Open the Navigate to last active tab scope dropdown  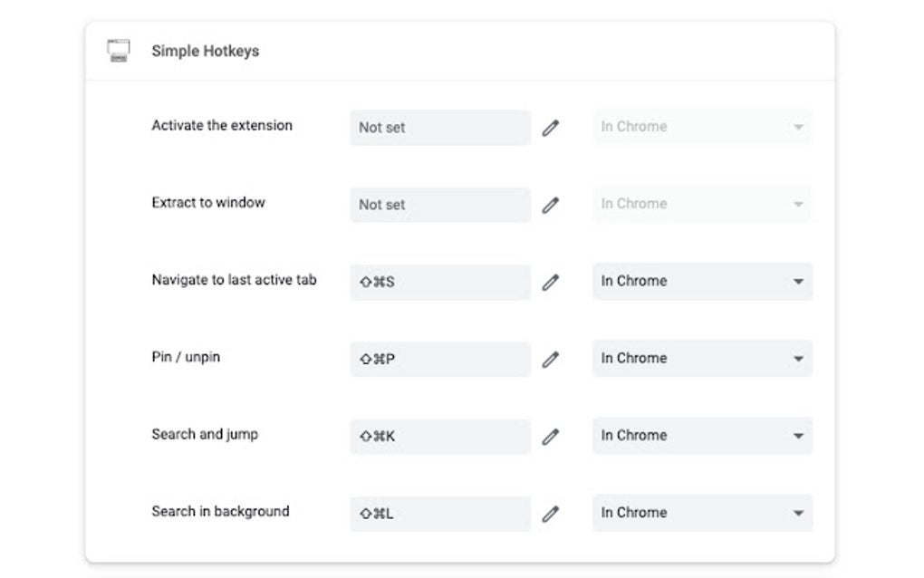(702, 282)
